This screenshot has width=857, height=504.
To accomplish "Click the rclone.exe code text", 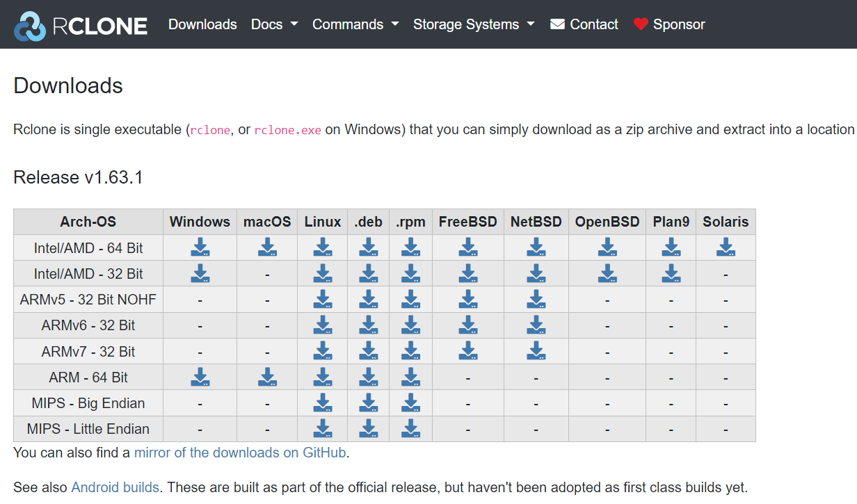I will coord(288,130).
